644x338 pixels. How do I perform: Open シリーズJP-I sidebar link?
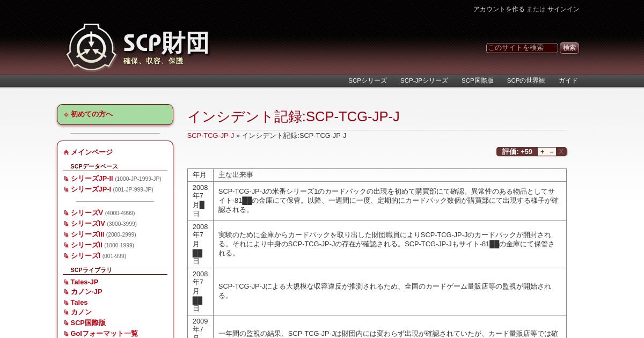[91, 189]
